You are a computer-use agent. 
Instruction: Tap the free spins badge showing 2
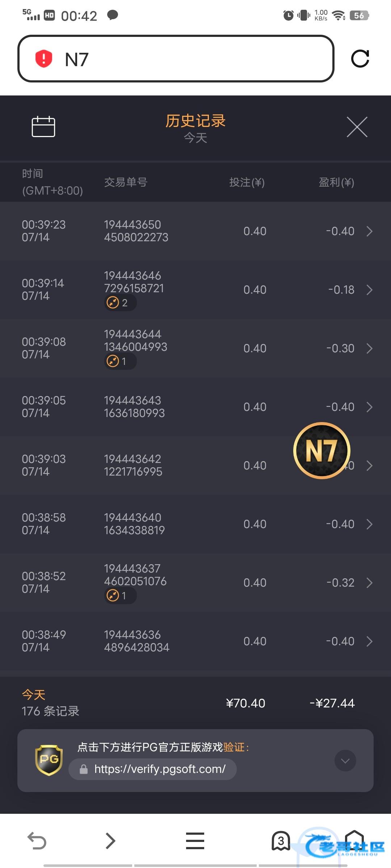coord(120,302)
